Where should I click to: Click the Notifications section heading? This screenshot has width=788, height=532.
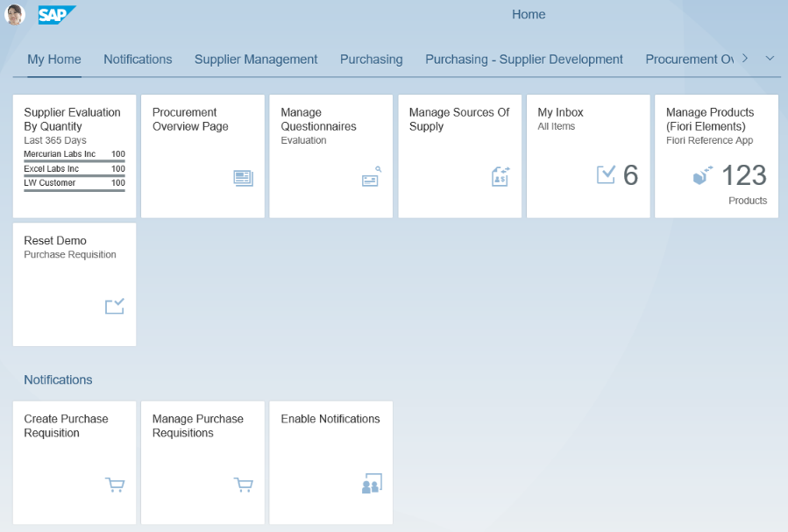58,379
